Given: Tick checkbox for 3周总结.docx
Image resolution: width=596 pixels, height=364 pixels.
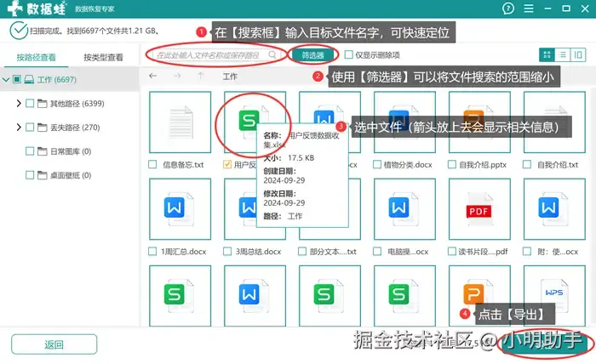Looking at the screenshot, I should [227, 251].
